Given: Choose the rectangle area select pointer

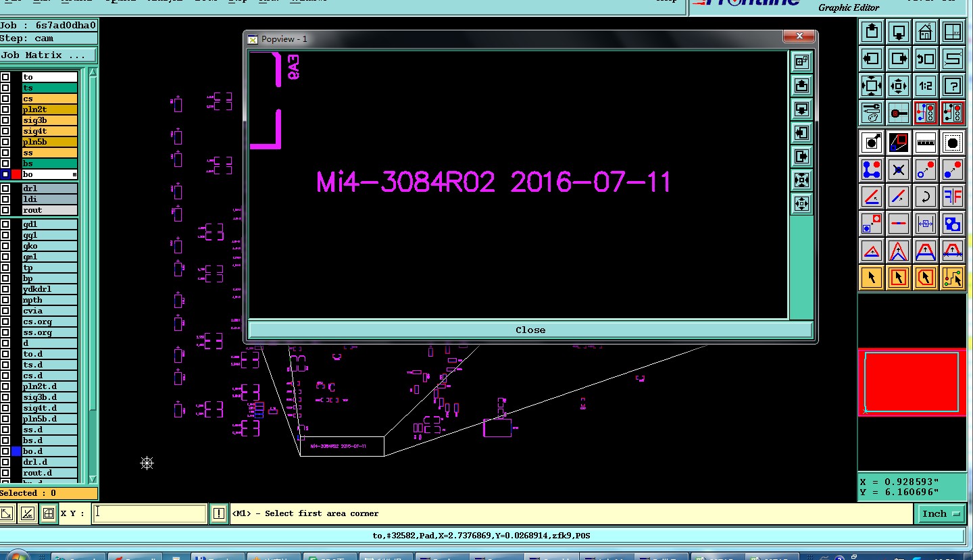Looking at the screenshot, I should (x=899, y=278).
